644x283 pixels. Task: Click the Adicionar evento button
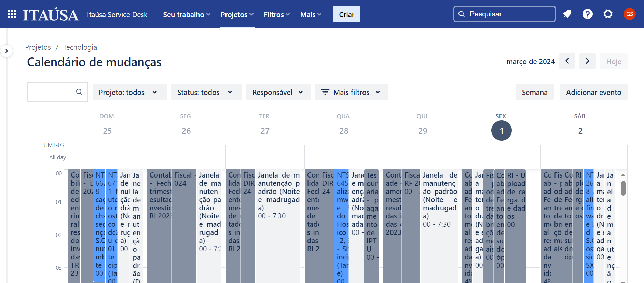click(x=593, y=92)
